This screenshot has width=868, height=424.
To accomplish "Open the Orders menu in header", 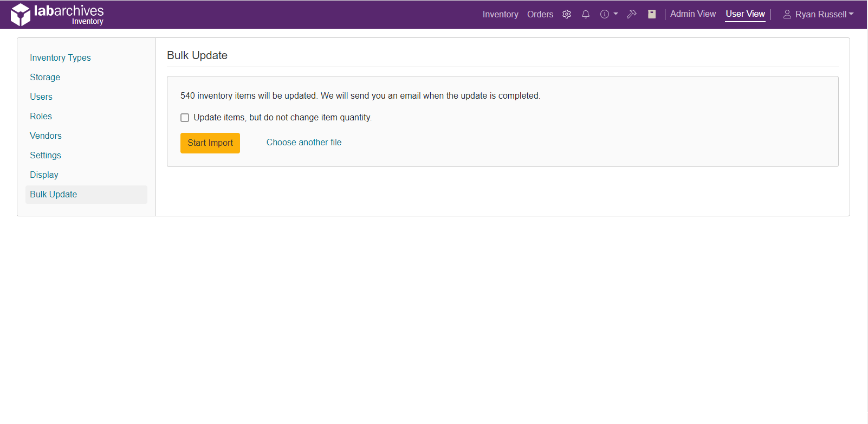I will pyautogui.click(x=540, y=15).
